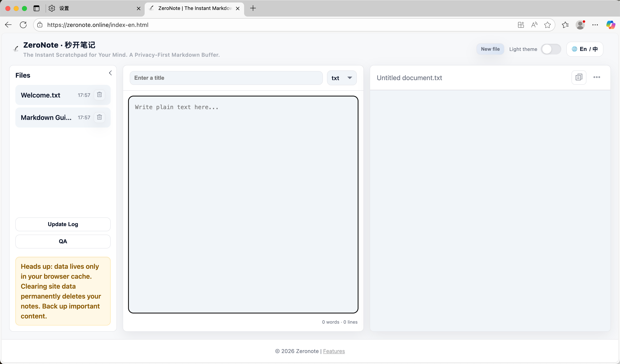Click the New file button
Screen dimensions: 620x364
490,49
